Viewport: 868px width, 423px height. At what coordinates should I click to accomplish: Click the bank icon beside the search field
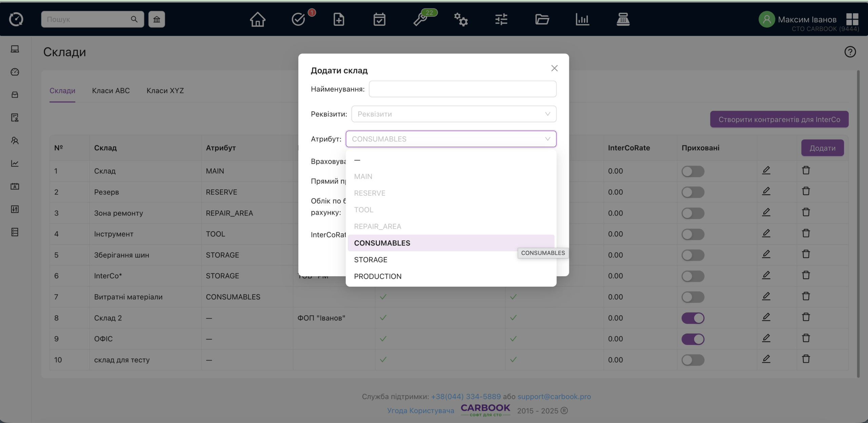[x=157, y=19]
